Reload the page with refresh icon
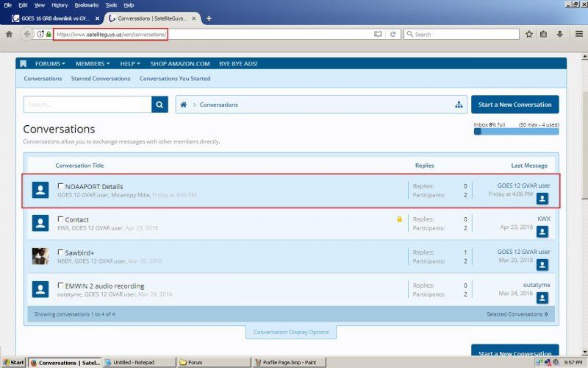 click(392, 34)
